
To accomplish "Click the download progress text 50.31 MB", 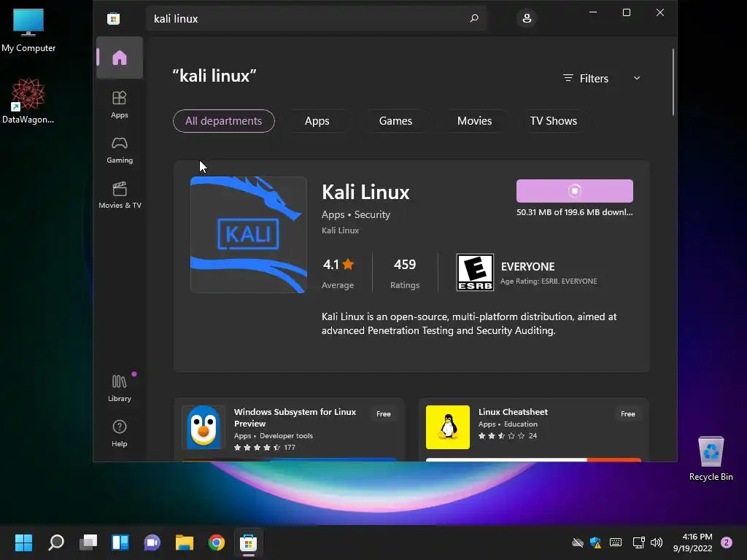I will pyautogui.click(x=575, y=212).
